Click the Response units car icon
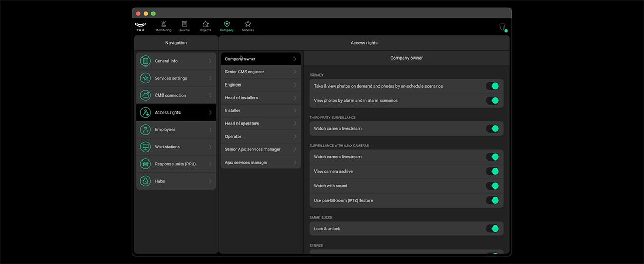The height and width of the screenshot is (264, 644). pos(145,164)
